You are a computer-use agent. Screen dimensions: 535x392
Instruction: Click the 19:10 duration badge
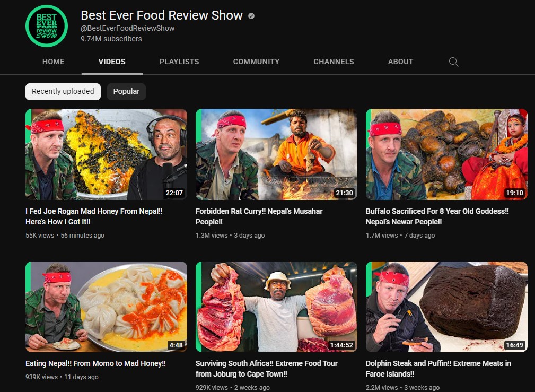point(514,193)
